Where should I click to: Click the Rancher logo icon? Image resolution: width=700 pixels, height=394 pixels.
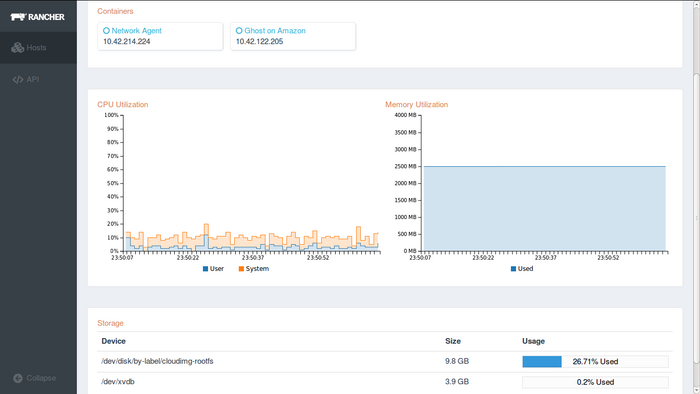point(18,17)
